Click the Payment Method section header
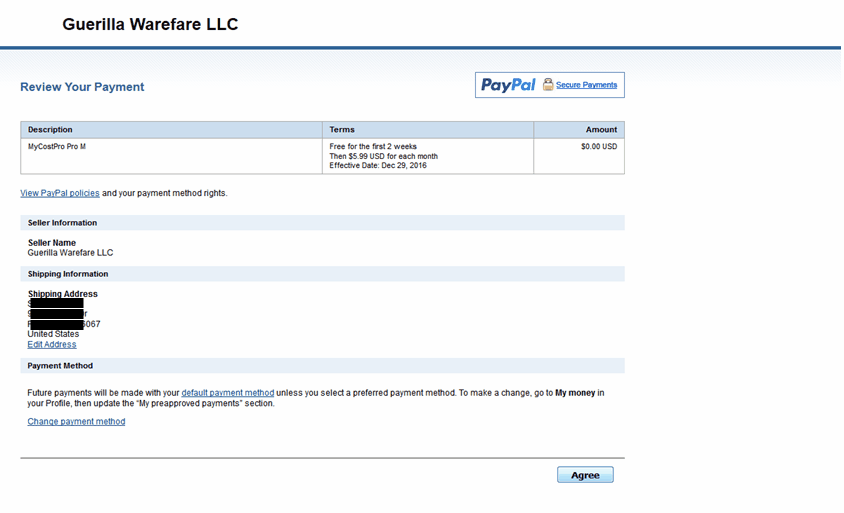Screen dimensions: 844x513 322,366
